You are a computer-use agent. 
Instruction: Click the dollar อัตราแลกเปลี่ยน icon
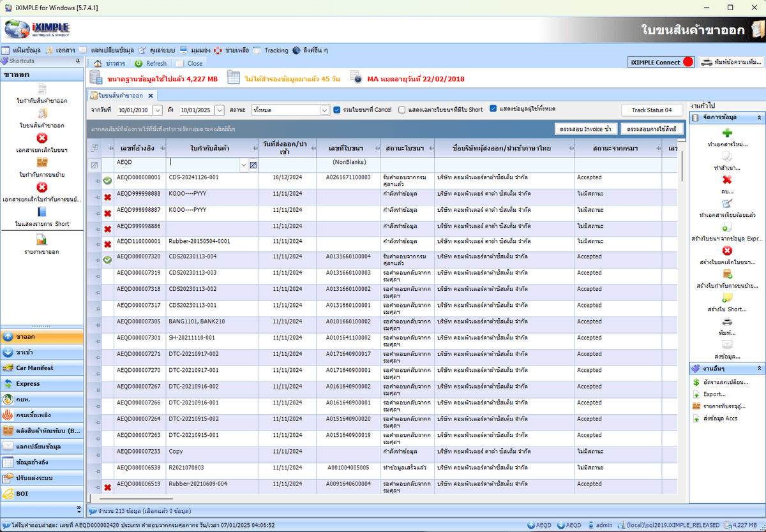coord(696,382)
